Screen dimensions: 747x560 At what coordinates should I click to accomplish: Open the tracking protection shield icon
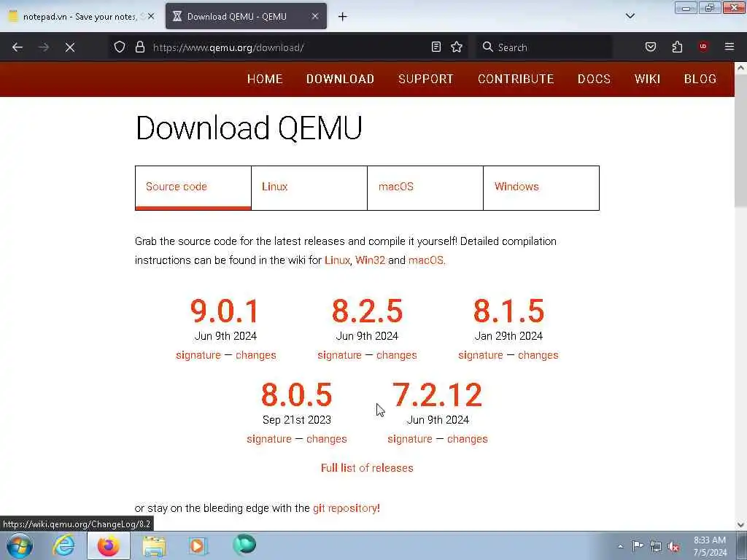click(120, 47)
